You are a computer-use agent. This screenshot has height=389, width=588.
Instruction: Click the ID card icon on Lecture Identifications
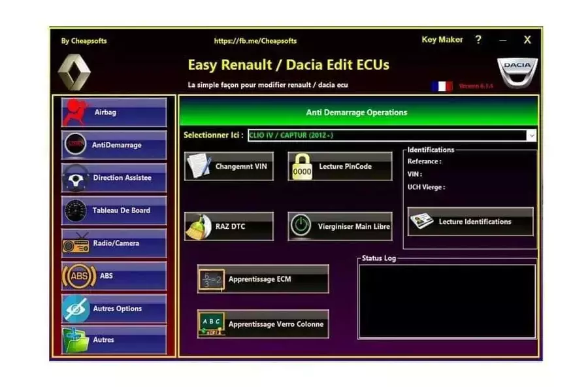422,222
